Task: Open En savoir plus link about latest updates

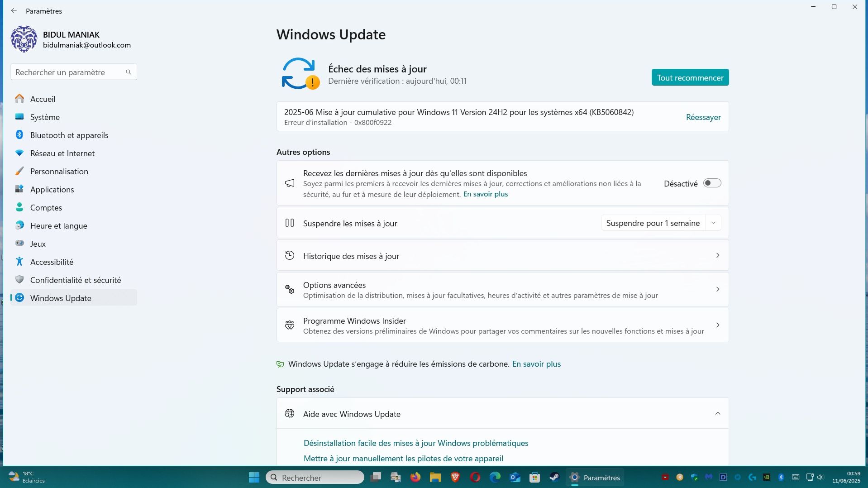Action: (x=486, y=194)
